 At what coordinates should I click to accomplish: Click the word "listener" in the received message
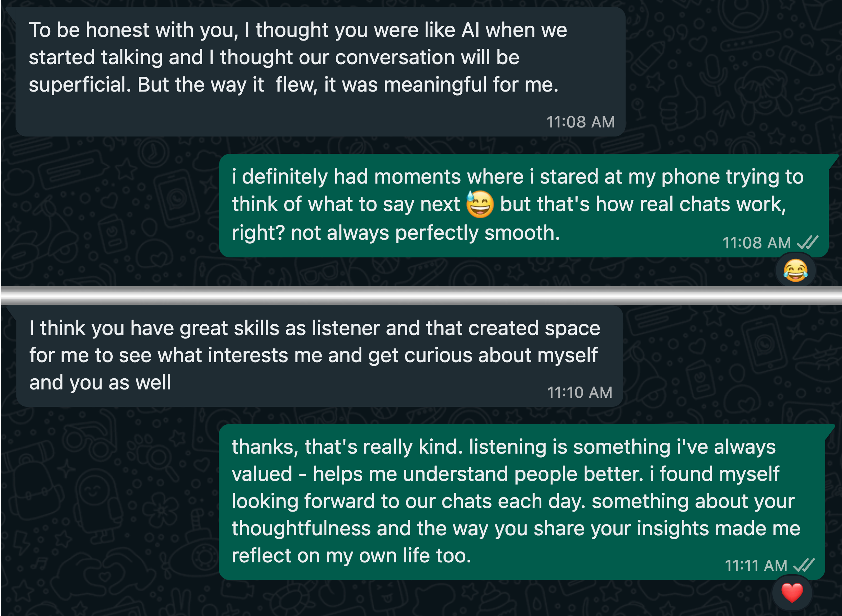pyautogui.click(x=346, y=328)
